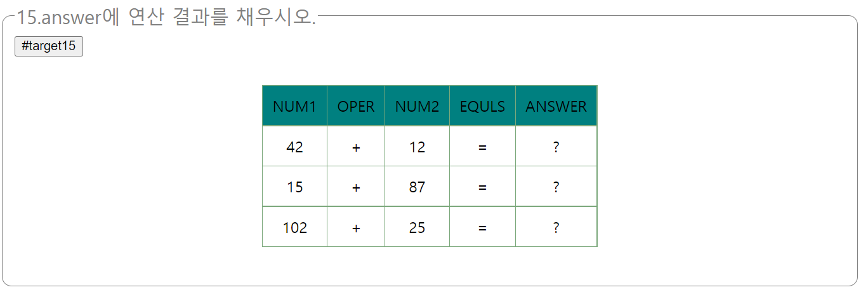Click the plus sign in the 15 row

(x=356, y=187)
